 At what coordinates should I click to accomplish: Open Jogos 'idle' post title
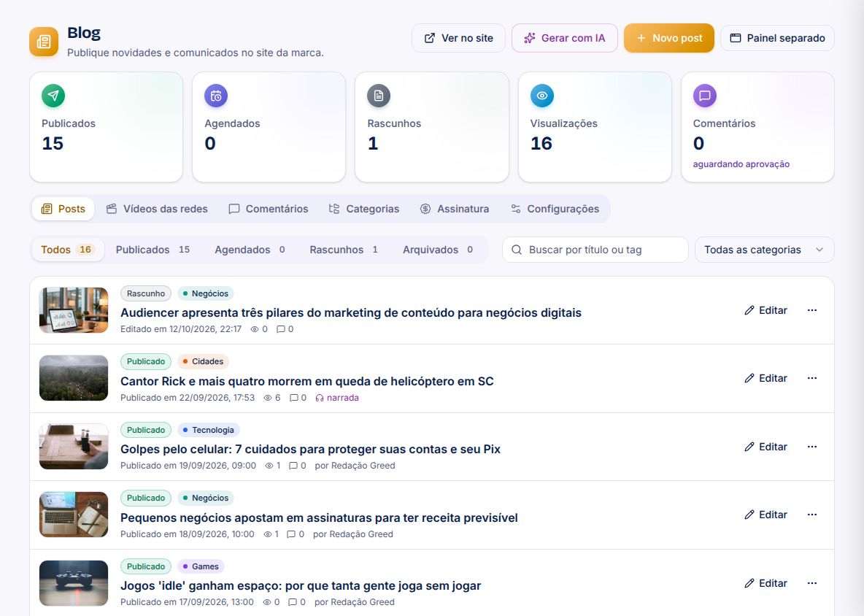tap(301, 585)
